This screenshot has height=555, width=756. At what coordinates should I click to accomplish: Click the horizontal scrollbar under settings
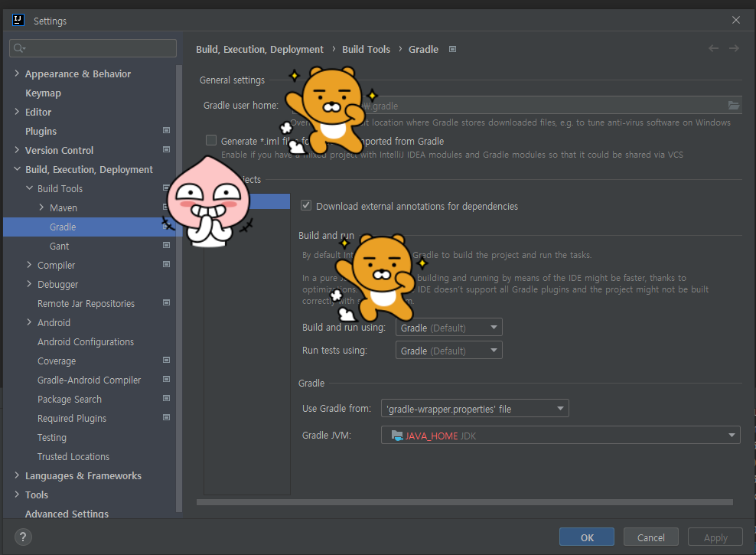click(464, 502)
